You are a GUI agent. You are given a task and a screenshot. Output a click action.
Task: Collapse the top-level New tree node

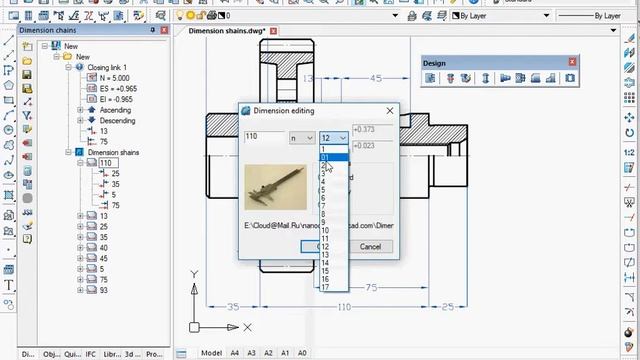tap(45, 46)
